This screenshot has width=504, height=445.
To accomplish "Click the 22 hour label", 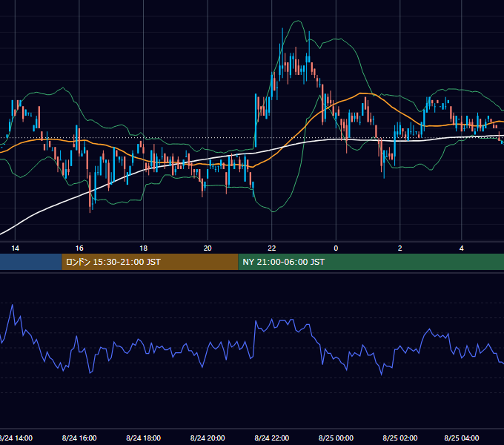I will [271, 248].
